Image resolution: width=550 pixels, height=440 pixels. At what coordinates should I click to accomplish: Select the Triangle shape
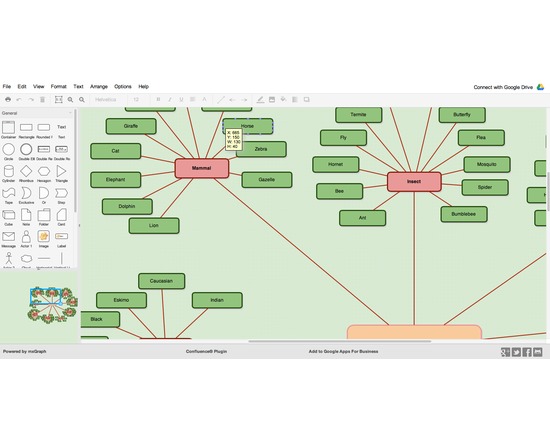tap(61, 171)
